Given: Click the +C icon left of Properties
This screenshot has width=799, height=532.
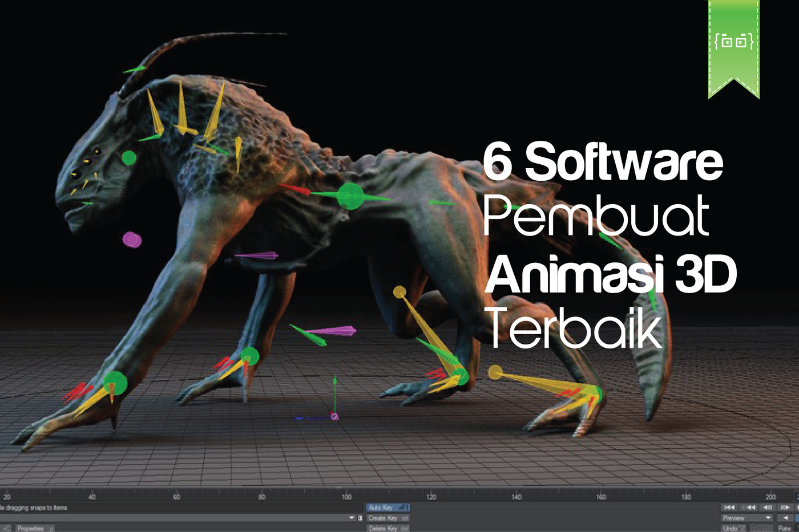Looking at the screenshot, I should pos(6,528).
